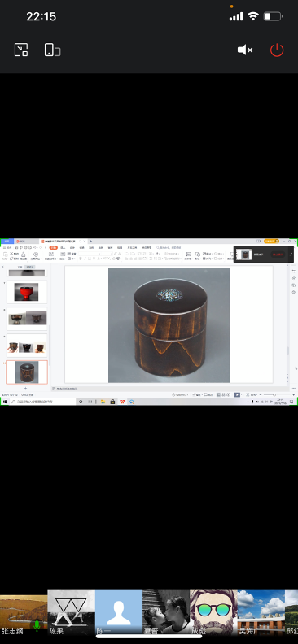The height and width of the screenshot is (644, 298).
Task: Open the WPS icon in taskbar
Action: (122, 402)
